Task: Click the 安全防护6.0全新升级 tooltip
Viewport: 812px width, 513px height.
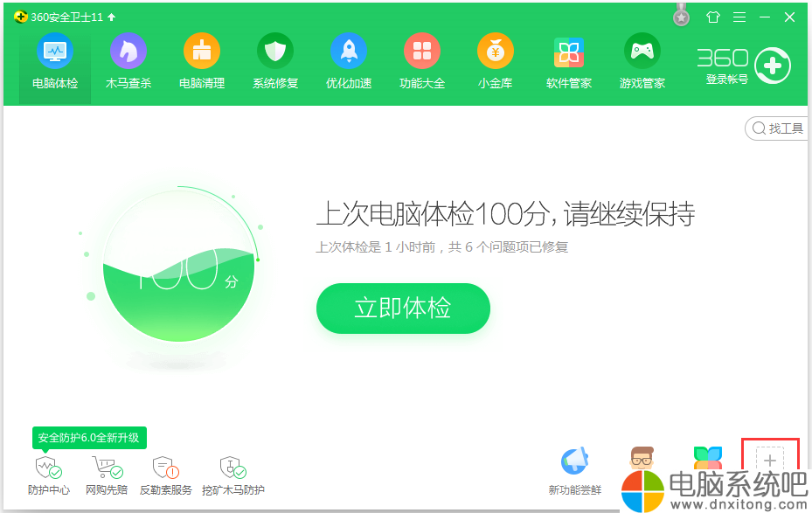Action: (89, 438)
